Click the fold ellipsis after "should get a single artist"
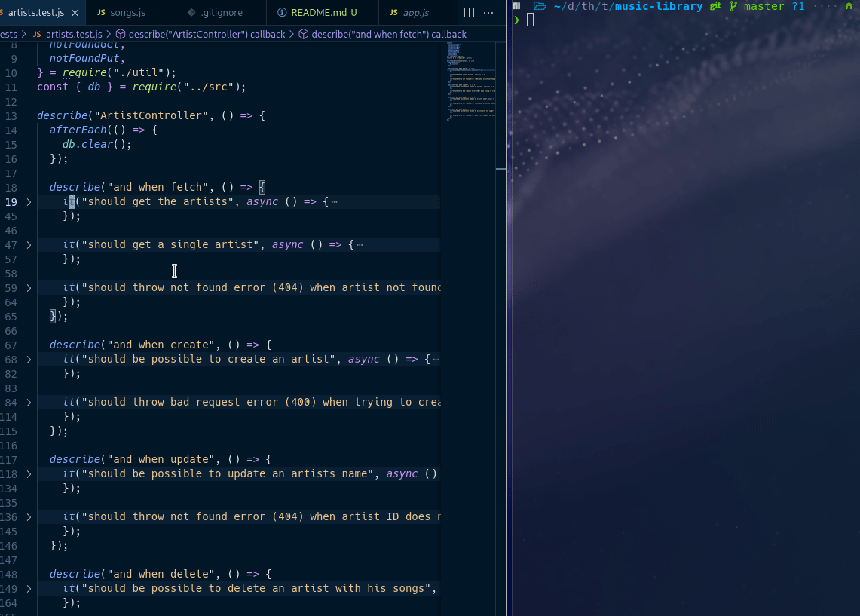The image size is (860, 616). coord(360,244)
